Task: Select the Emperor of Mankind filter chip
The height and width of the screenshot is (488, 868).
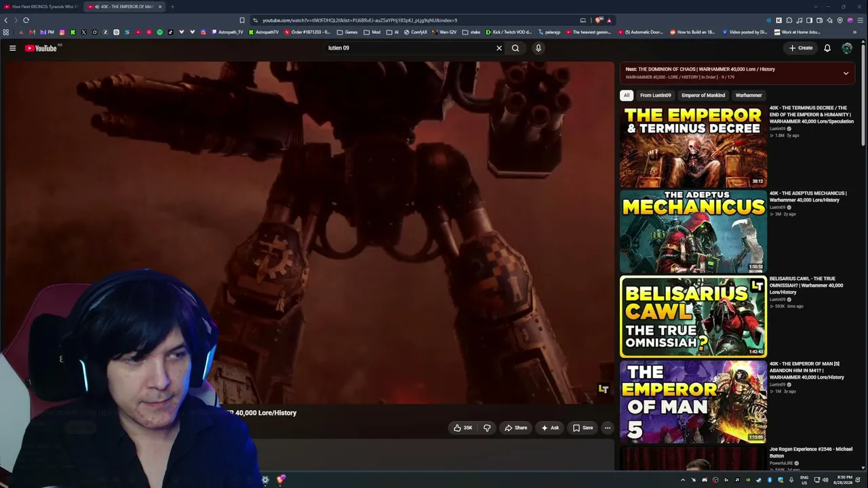Action: pos(703,96)
